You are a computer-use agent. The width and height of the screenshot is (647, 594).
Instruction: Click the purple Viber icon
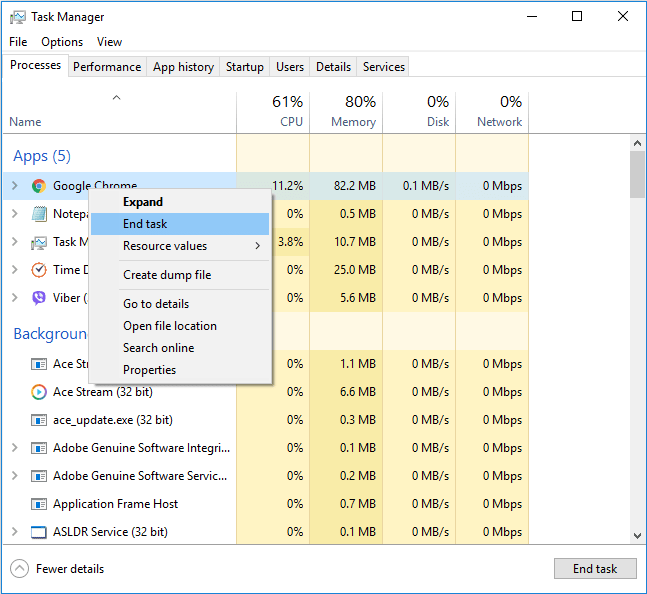click(39, 298)
